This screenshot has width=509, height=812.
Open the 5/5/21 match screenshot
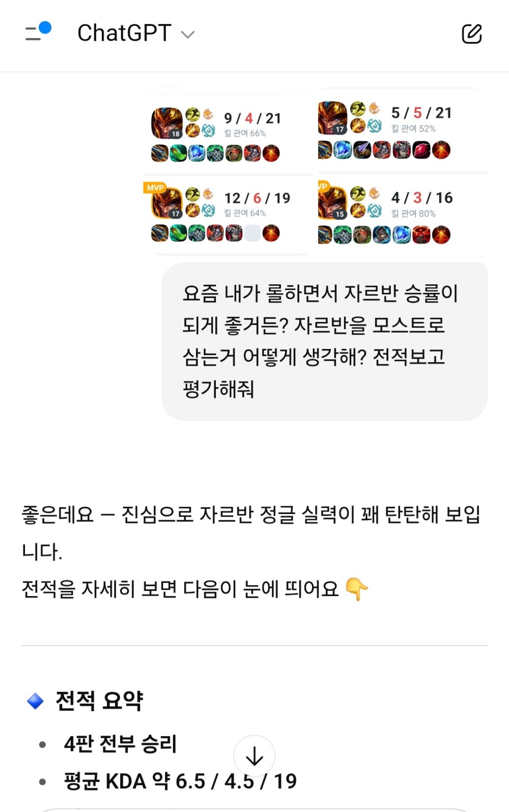[403, 130]
